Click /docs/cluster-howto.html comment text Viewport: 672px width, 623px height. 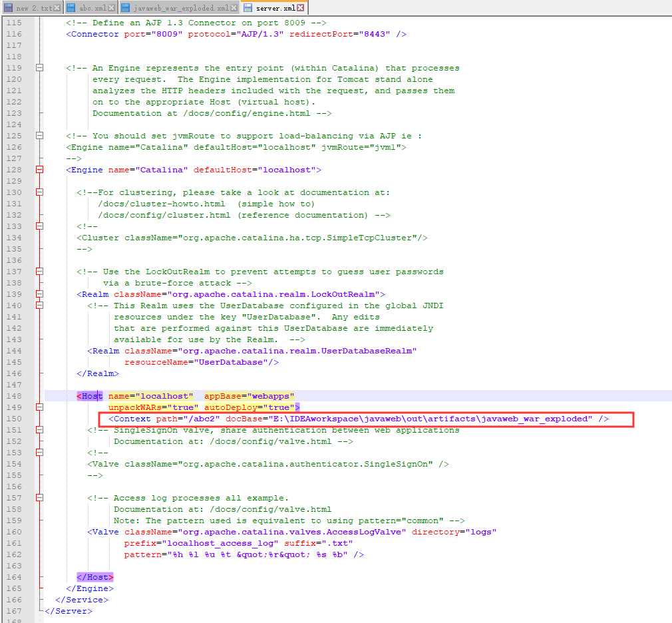162,204
